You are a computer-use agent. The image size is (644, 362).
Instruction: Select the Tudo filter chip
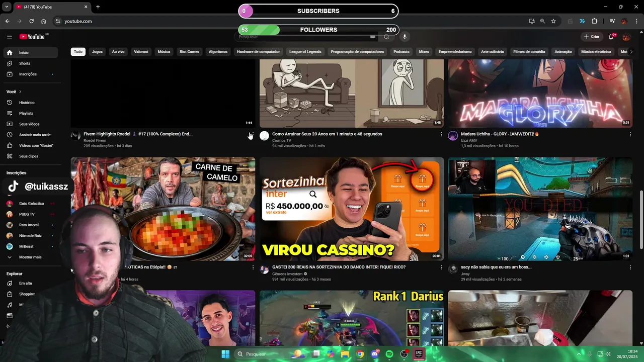pyautogui.click(x=78, y=52)
